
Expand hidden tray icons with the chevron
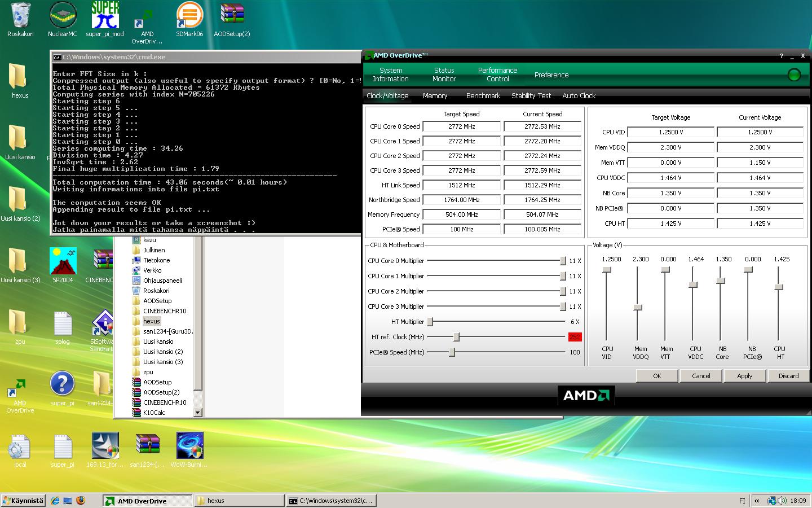[757, 501]
